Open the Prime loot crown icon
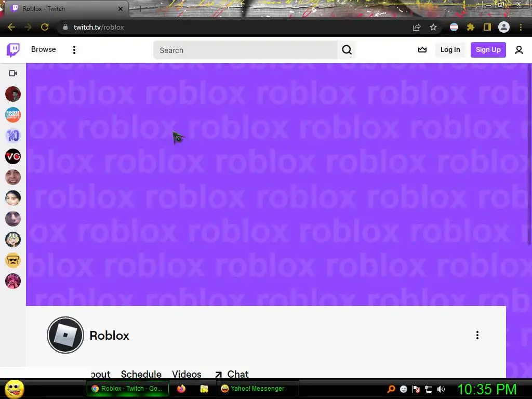 coord(422,50)
